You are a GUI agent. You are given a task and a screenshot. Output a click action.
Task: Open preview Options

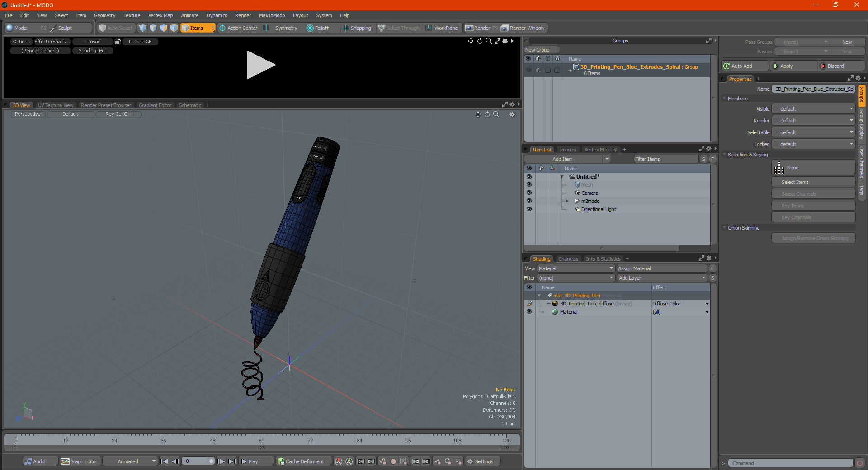[21, 42]
